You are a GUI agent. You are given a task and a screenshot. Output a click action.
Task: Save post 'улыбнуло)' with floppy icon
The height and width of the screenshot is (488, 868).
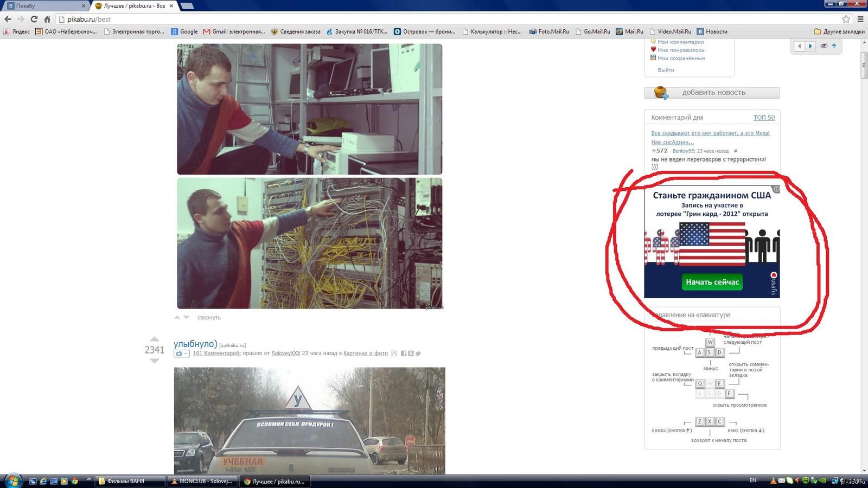pyautogui.click(x=394, y=354)
